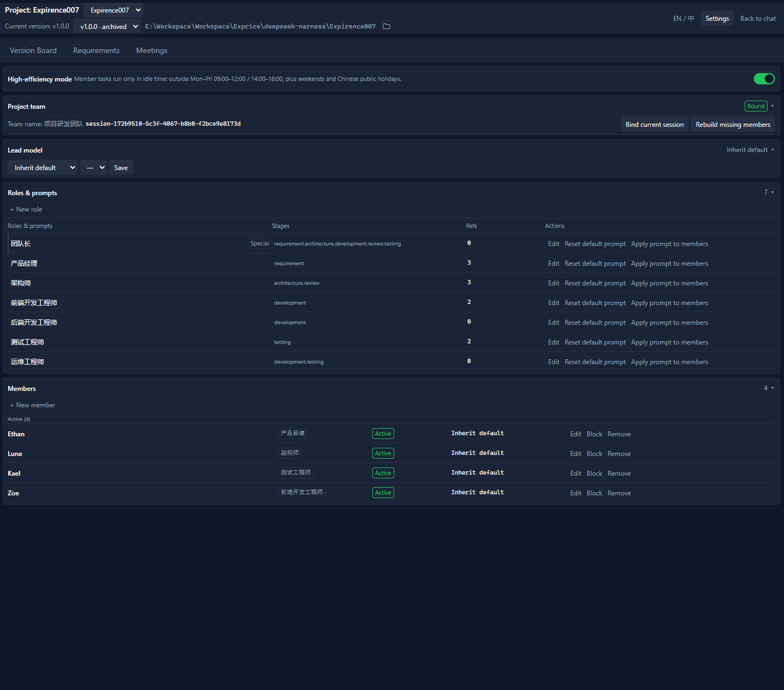The width and height of the screenshot is (784, 690).
Task: Open the v1.0.0 archived version dropdown
Action: pyautogui.click(x=107, y=26)
